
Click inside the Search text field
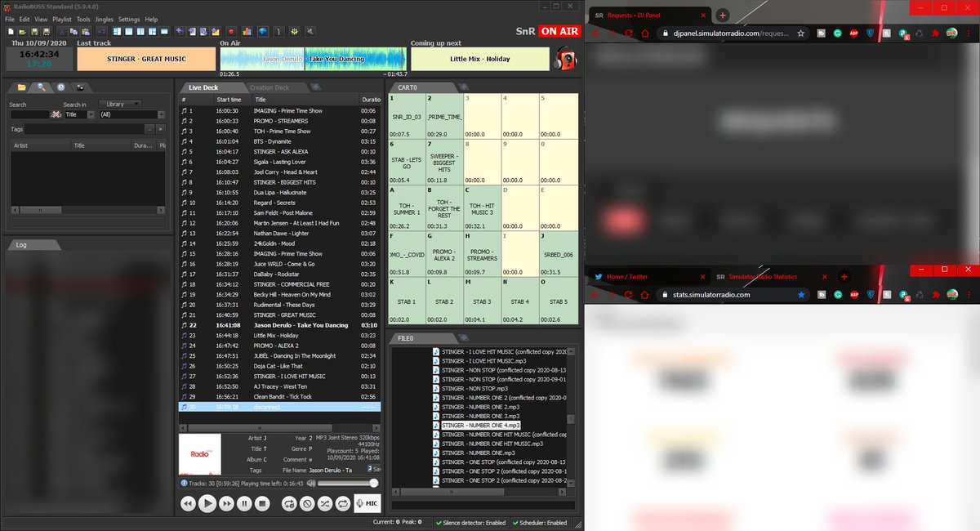click(29, 114)
